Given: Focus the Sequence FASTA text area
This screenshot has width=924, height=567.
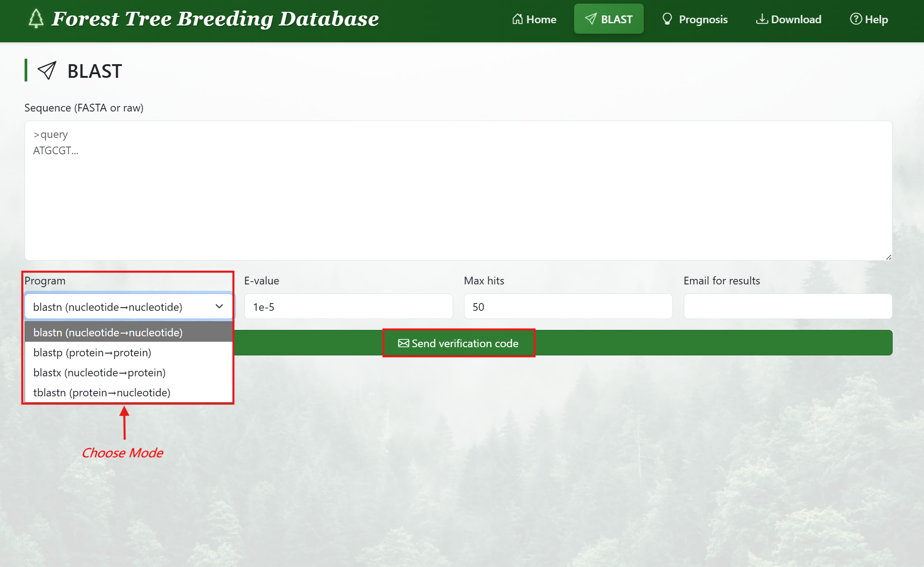Looking at the screenshot, I should pyautogui.click(x=458, y=191).
